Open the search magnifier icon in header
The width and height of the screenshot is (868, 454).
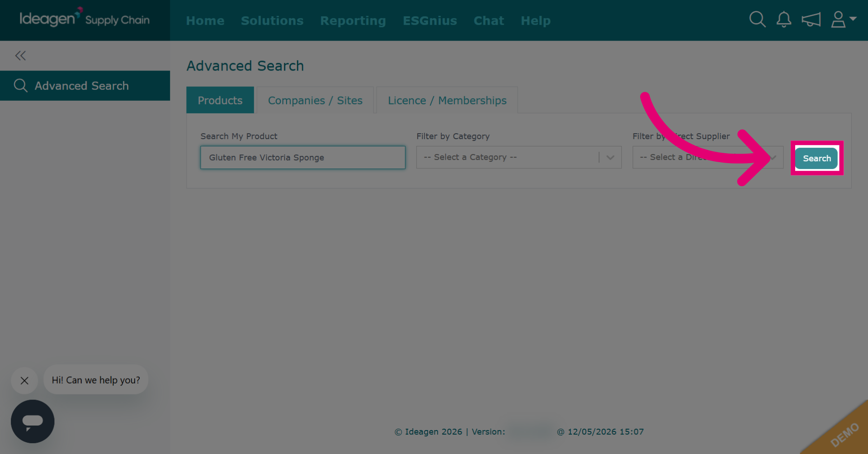click(x=757, y=19)
